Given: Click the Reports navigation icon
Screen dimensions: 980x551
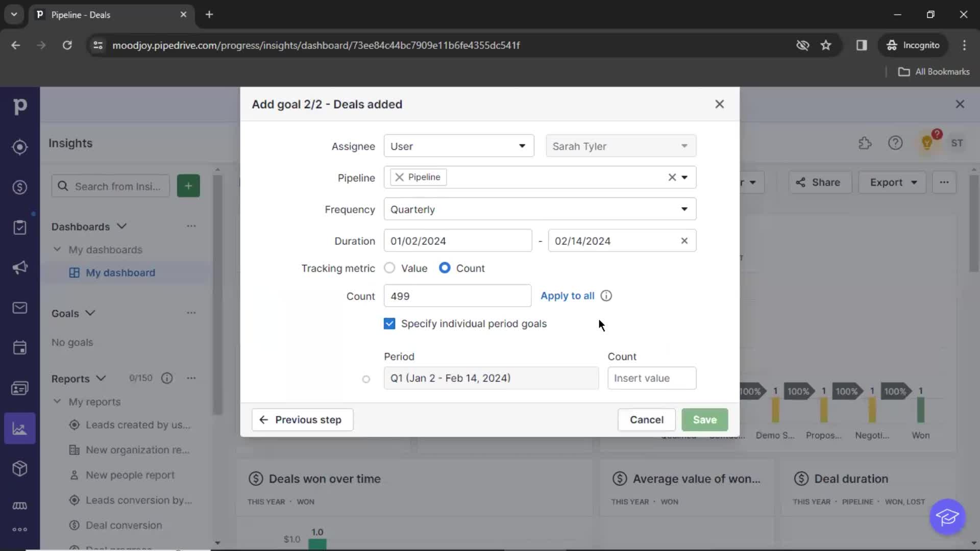Looking at the screenshot, I should click(19, 429).
